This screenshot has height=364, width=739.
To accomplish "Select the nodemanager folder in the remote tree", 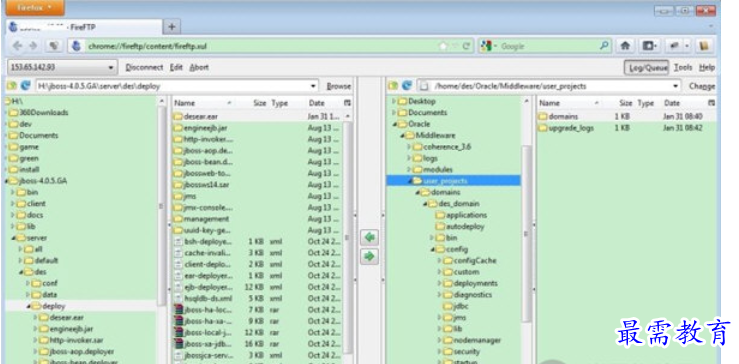I will (477, 340).
